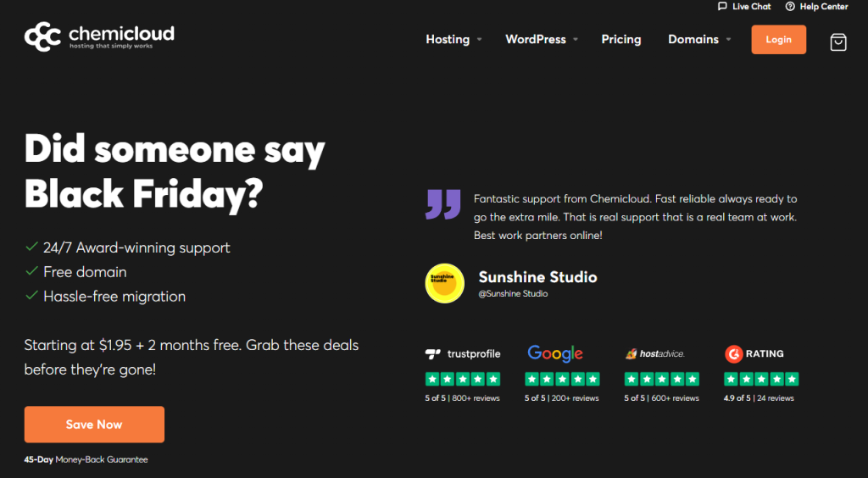
Task: Click the G2 4.9 star rating
Action: (761, 379)
